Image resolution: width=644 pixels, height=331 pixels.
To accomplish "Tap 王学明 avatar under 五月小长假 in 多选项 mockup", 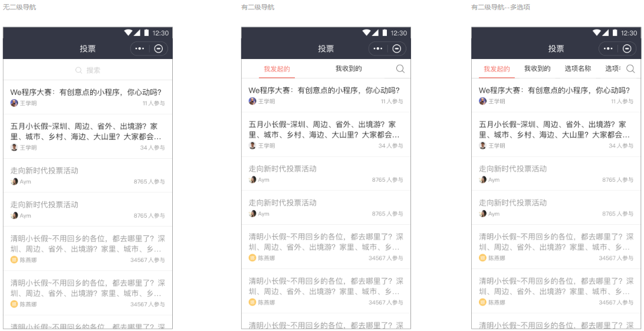I will [482, 145].
